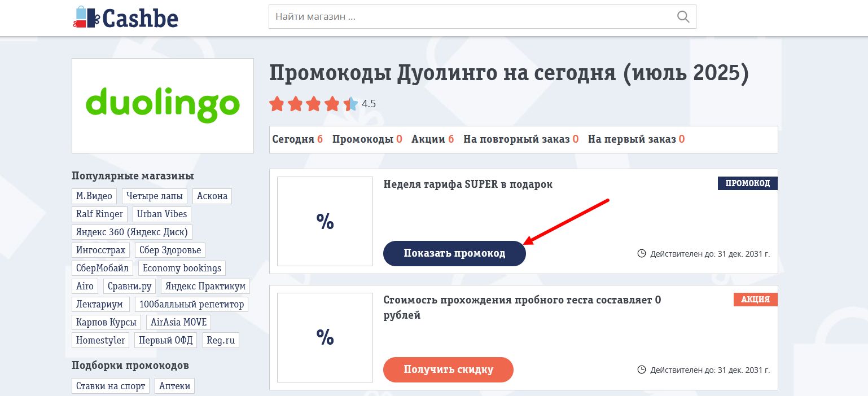
Task: Open the «Четыре лапы» store link
Action: point(155,196)
